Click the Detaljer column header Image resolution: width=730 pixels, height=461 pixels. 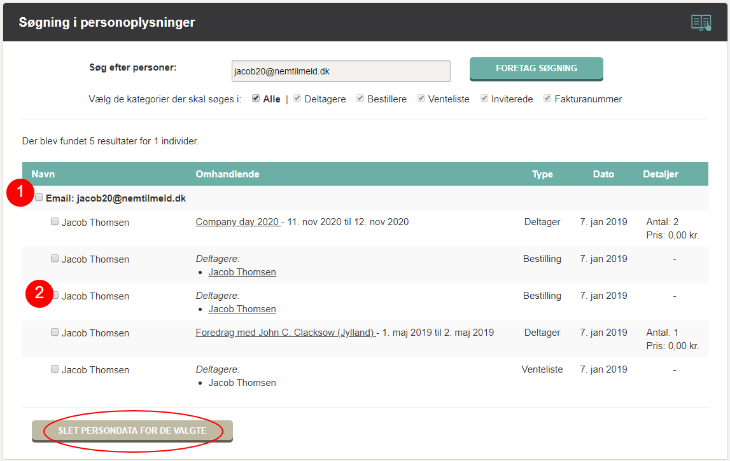point(660,174)
